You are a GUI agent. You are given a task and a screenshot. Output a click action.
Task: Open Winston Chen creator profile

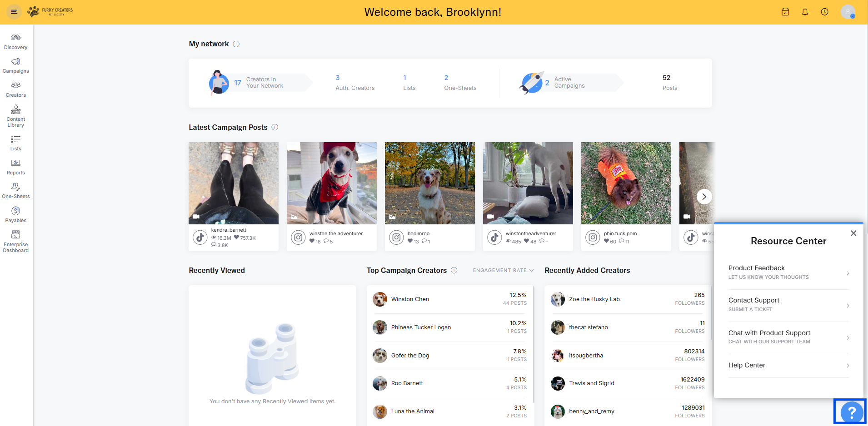coord(410,299)
